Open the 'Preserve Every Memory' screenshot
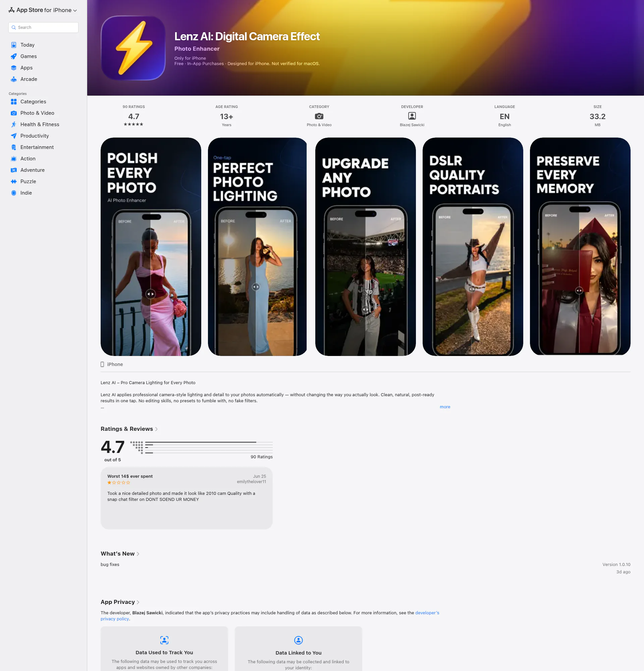644x671 pixels. [580, 247]
